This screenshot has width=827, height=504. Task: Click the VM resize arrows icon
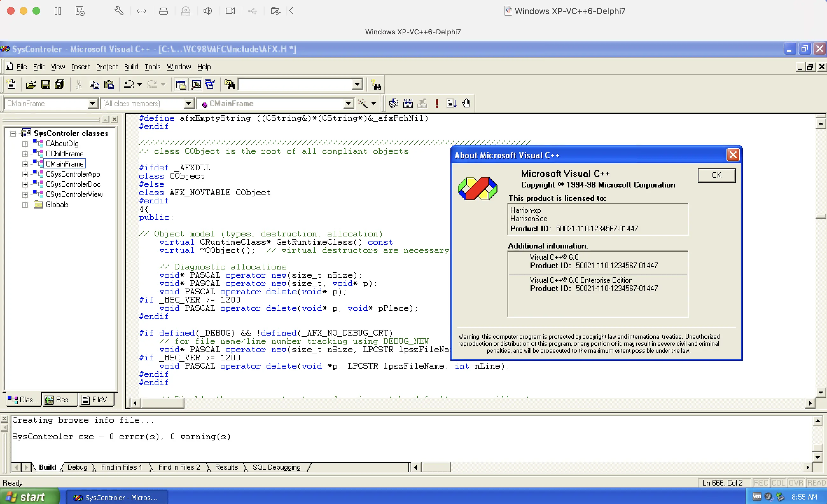point(141,11)
